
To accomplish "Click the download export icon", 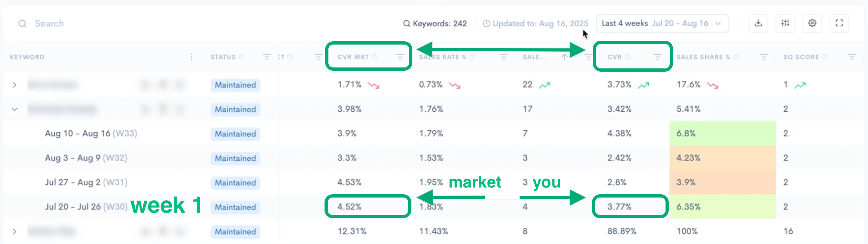I will 758,23.
